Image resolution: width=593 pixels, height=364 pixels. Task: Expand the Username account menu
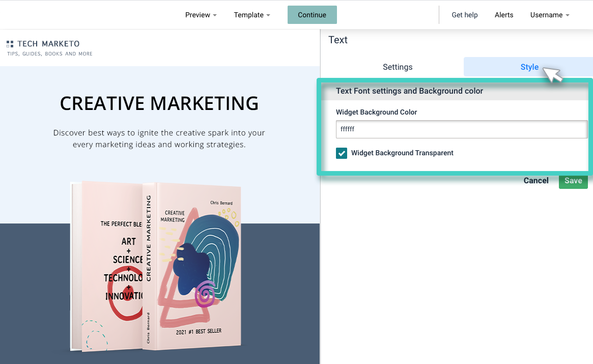pos(550,15)
